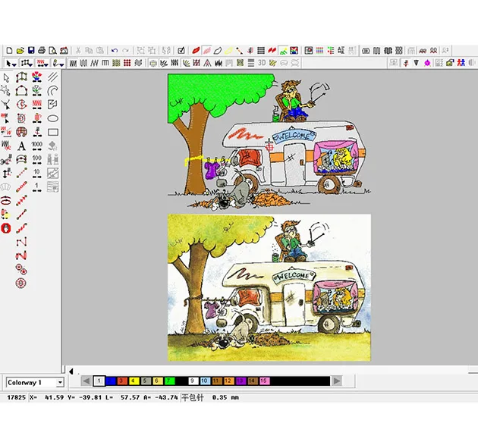This screenshot has height=448, width=478.
Task: Select the ellipse shape tool
Action: tap(53, 118)
